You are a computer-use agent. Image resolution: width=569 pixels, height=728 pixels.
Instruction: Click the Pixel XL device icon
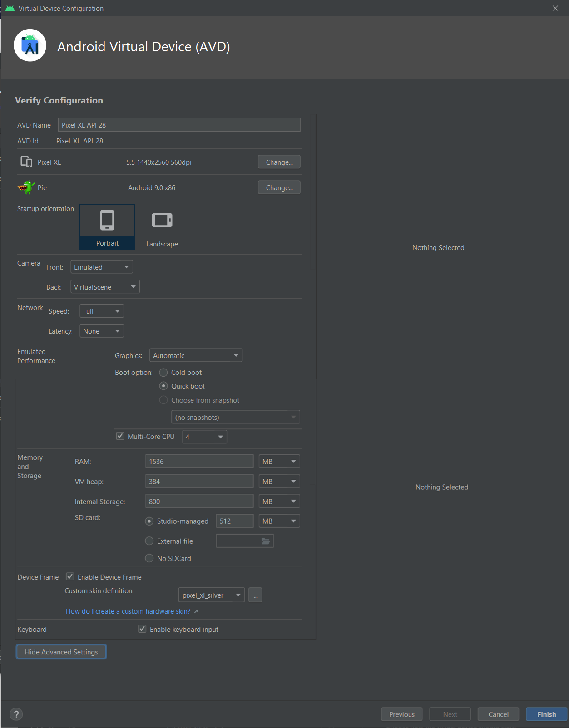[26, 162]
